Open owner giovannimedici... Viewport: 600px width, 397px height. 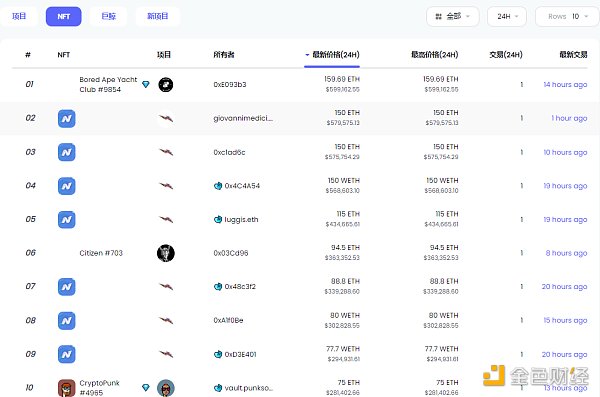pyautogui.click(x=243, y=118)
